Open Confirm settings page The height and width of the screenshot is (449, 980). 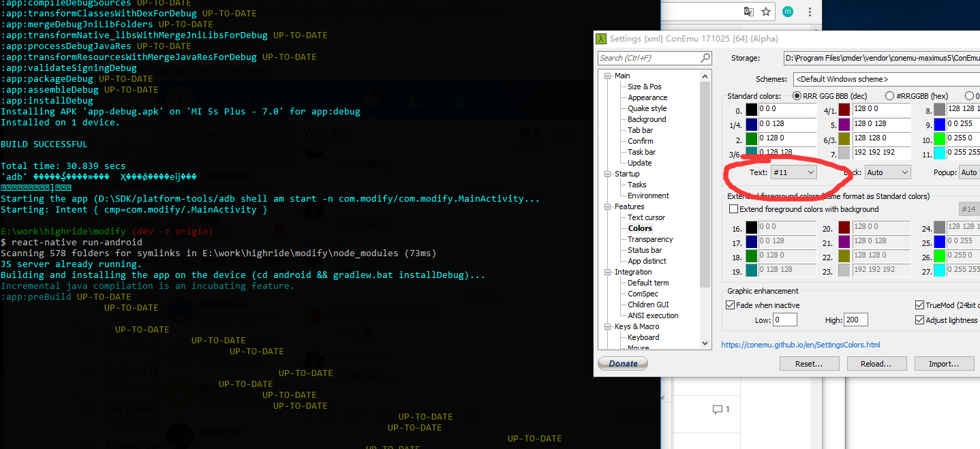click(641, 141)
